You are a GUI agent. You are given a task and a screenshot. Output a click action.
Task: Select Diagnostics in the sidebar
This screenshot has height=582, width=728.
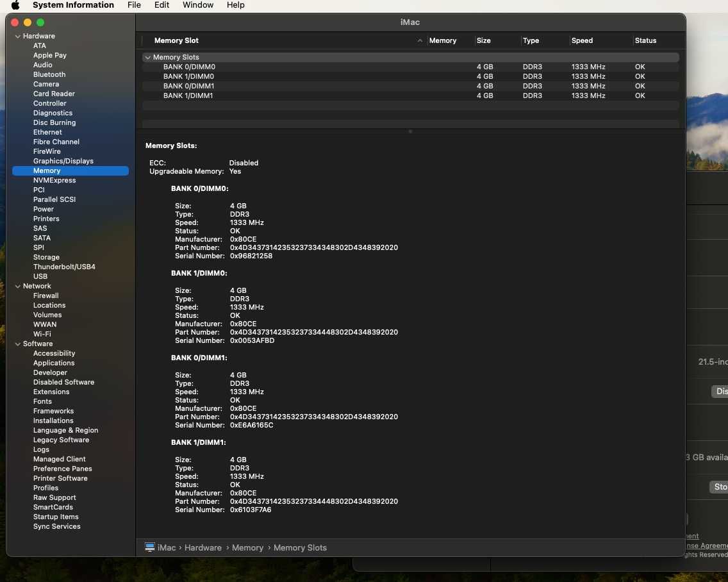tap(53, 113)
